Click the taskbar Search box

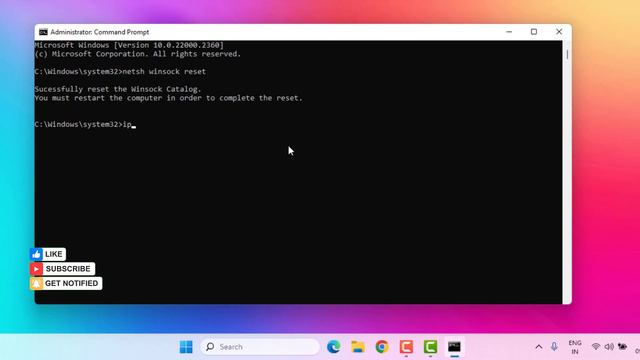pyautogui.click(x=260, y=347)
